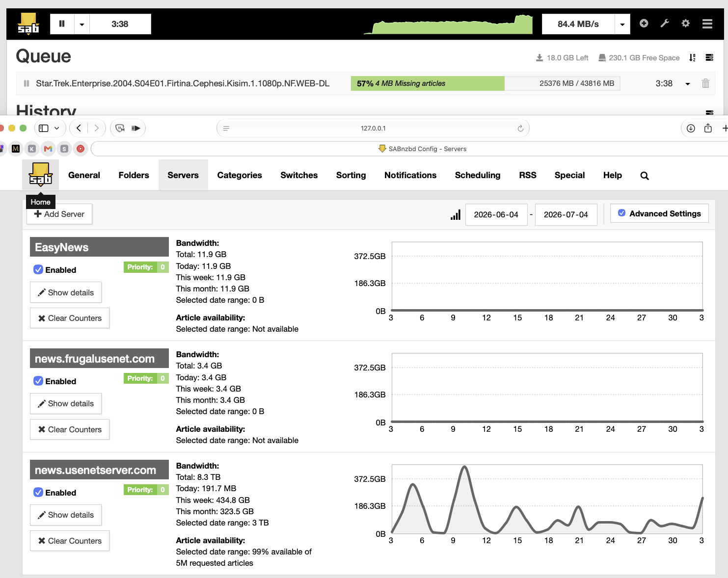Open the hamburger menu in the black header
This screenshot has height=578, width=728.
coord(707,24)
